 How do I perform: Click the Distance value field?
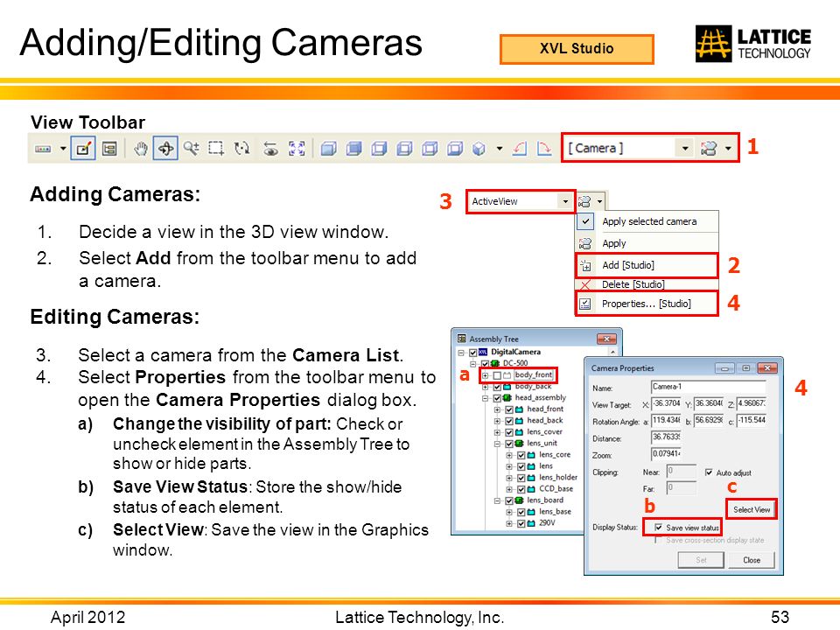coord(666,437)
